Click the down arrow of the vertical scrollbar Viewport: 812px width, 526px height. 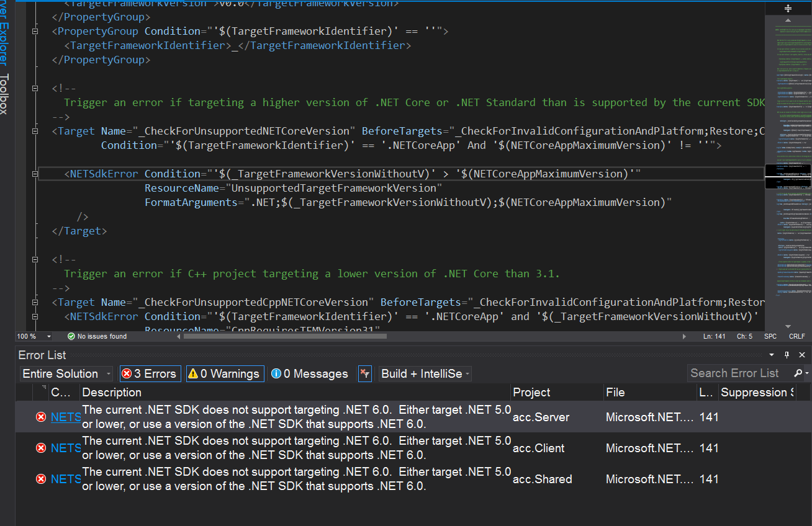[x=788, y=326]
